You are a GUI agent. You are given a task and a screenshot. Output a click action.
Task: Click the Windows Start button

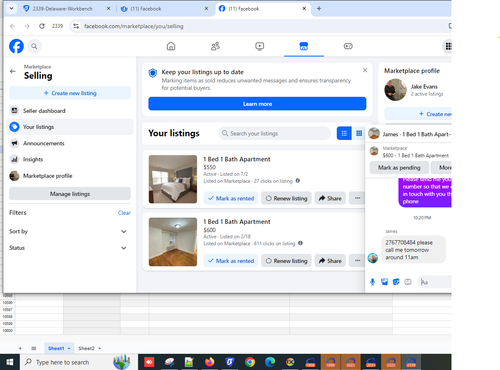10,362
